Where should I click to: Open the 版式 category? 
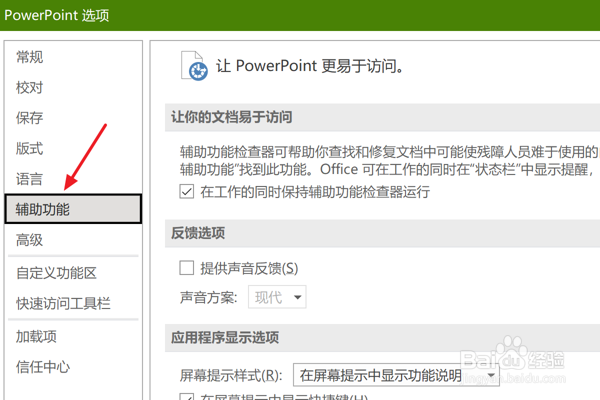[x=29, y=149]
